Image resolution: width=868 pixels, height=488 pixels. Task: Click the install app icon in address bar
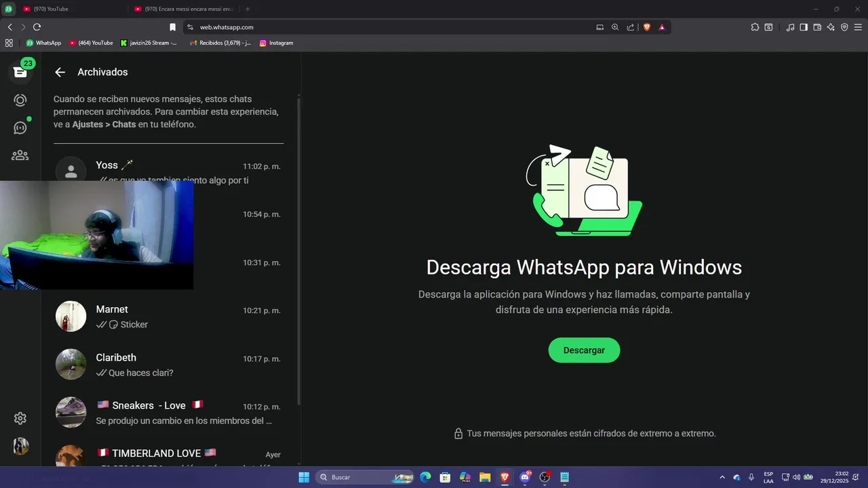599,27
